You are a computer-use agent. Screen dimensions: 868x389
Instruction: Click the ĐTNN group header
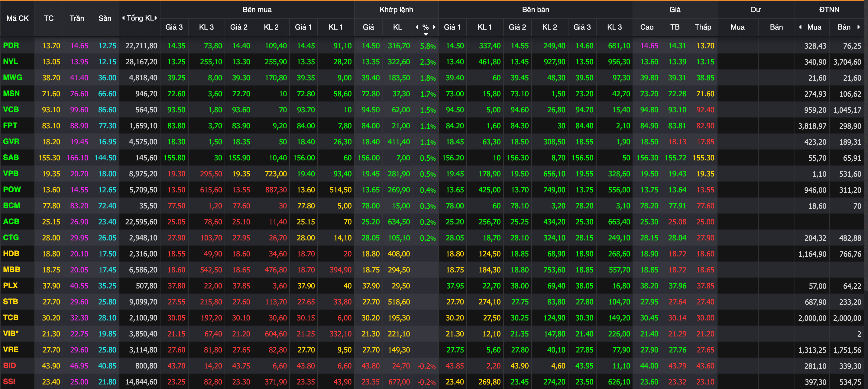click(x=829, y=9)
